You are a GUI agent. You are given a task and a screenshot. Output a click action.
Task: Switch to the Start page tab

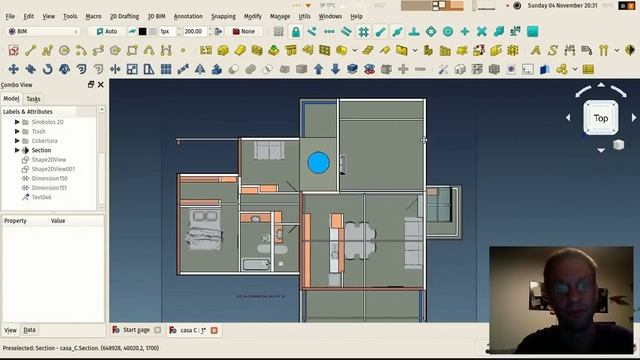click(136, 330)
